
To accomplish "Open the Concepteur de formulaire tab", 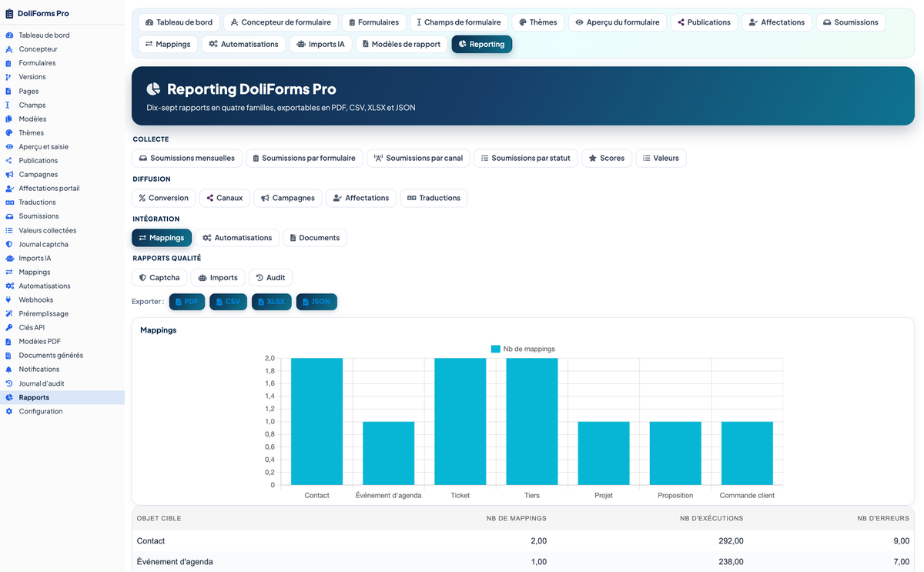I will (281, 22).
